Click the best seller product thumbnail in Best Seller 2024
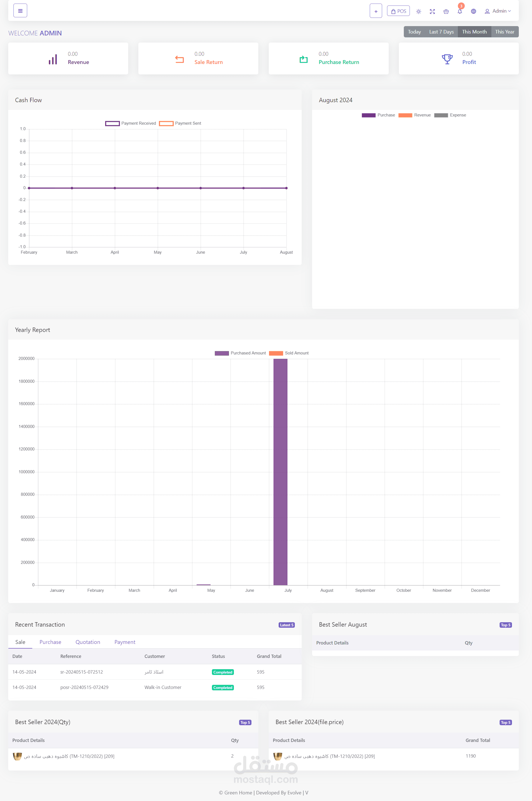The height and width of the screenshot is (801, 532). (17, 756)
